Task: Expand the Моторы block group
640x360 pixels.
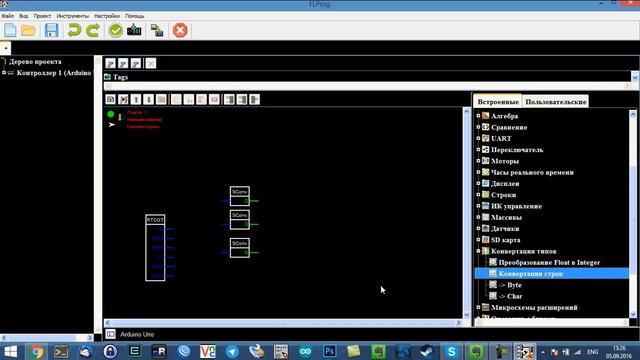Action: [478, 161]
